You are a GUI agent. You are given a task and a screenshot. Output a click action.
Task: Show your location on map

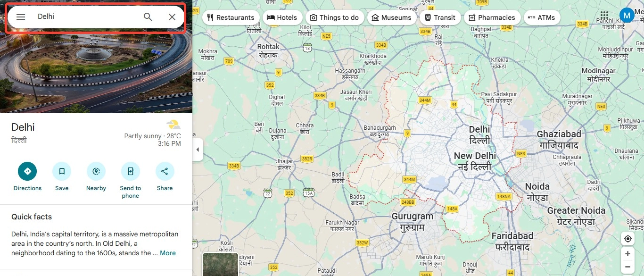tap(627, 239)
